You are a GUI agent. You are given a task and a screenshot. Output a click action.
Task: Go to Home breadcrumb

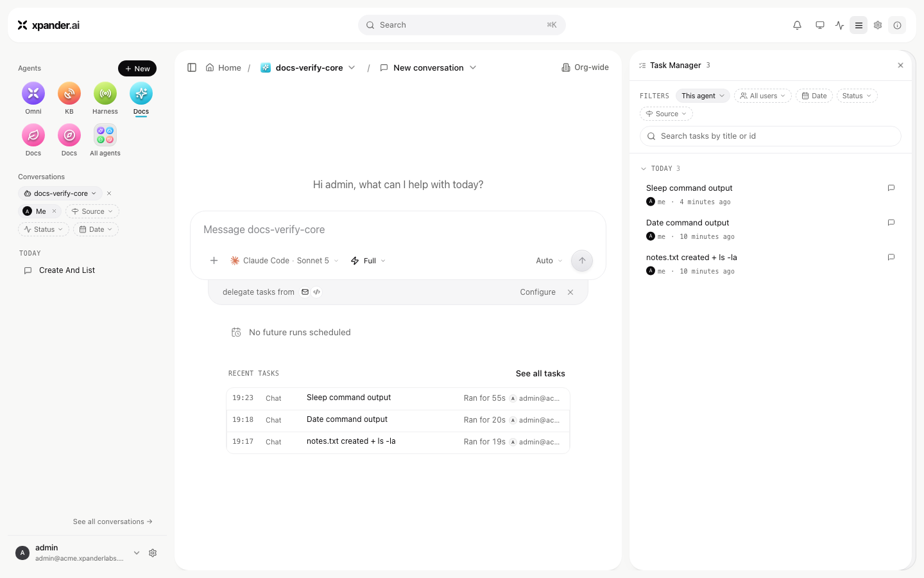coord(223,67)
